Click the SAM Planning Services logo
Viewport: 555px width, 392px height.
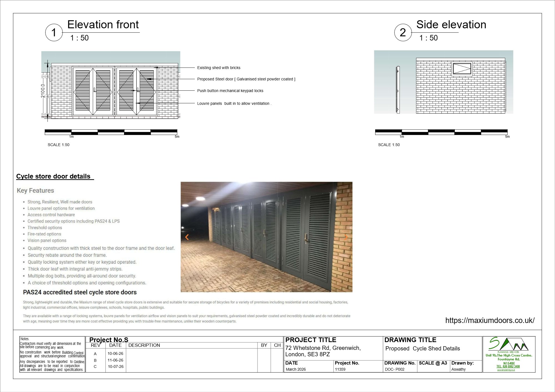coord(508,344)
